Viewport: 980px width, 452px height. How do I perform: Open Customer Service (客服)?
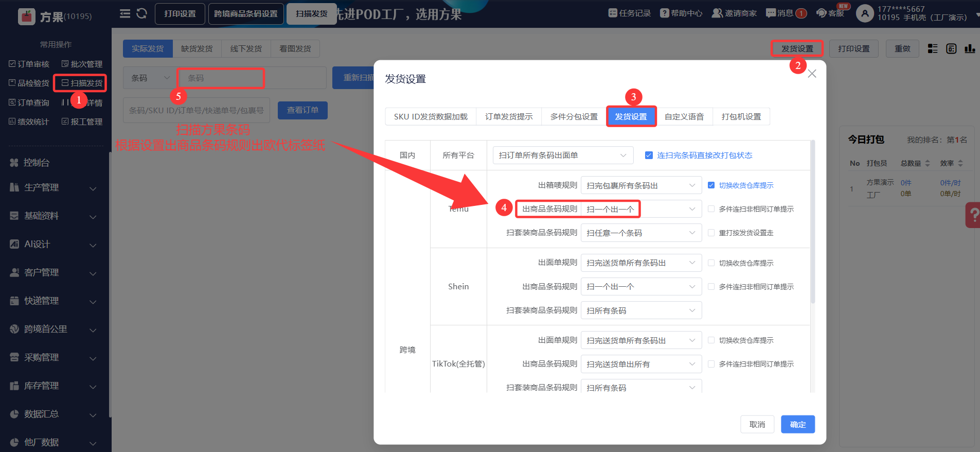pos(830,13)
